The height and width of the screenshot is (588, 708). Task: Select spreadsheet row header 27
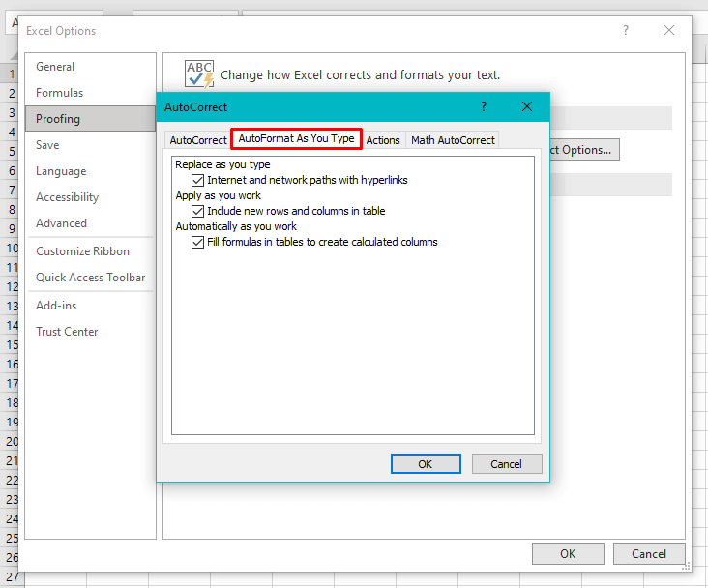coord(12,577)
